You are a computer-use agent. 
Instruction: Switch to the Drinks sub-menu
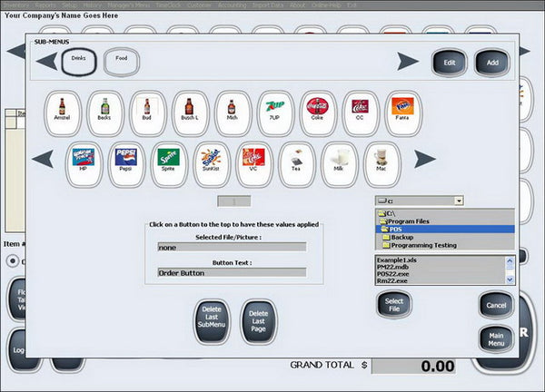tap(79, 62)
